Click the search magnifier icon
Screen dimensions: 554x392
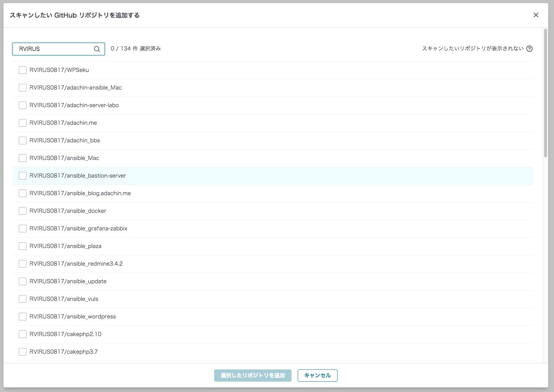(97, 49)
